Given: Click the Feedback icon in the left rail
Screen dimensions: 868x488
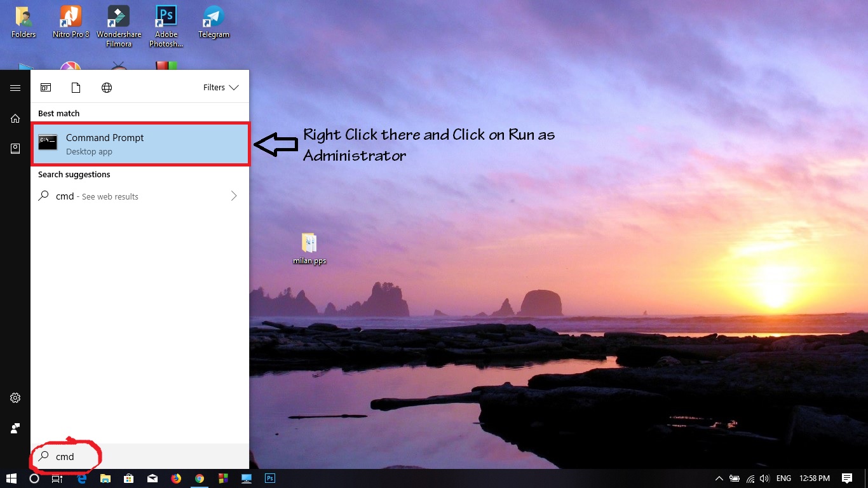Looking at the screenshot, I should [x=15, y=428].
